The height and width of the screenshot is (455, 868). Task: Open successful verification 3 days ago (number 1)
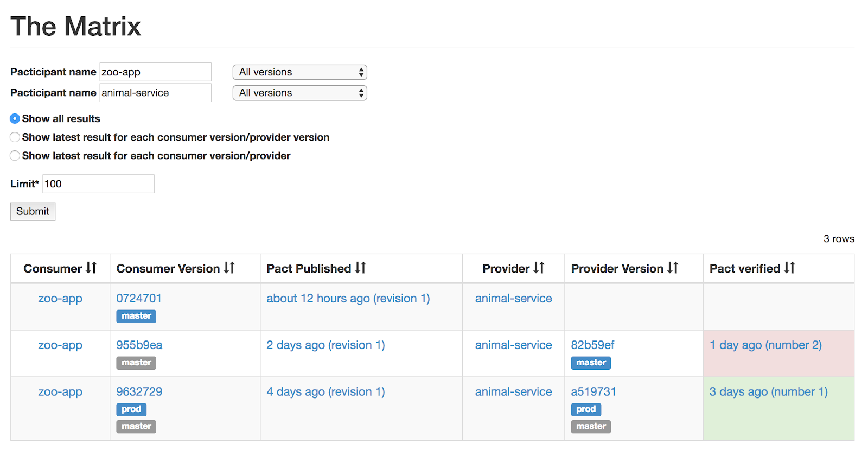[x=768, y=392]
